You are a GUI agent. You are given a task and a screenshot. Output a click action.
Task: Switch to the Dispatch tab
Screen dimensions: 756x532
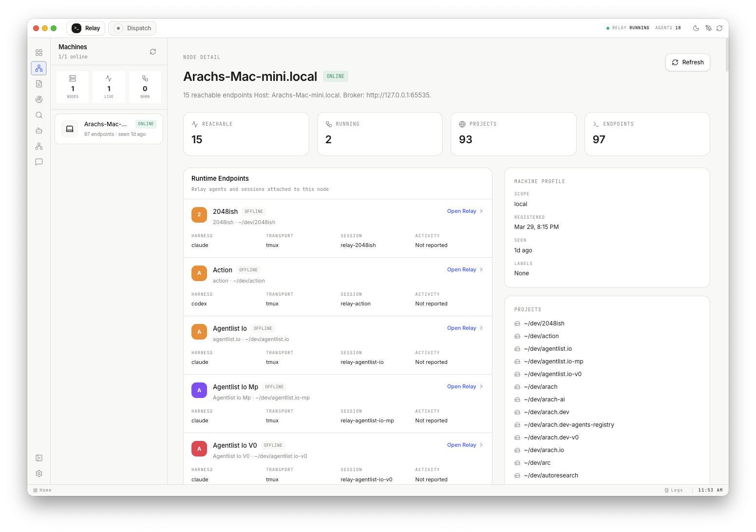[x=132, y=28]
